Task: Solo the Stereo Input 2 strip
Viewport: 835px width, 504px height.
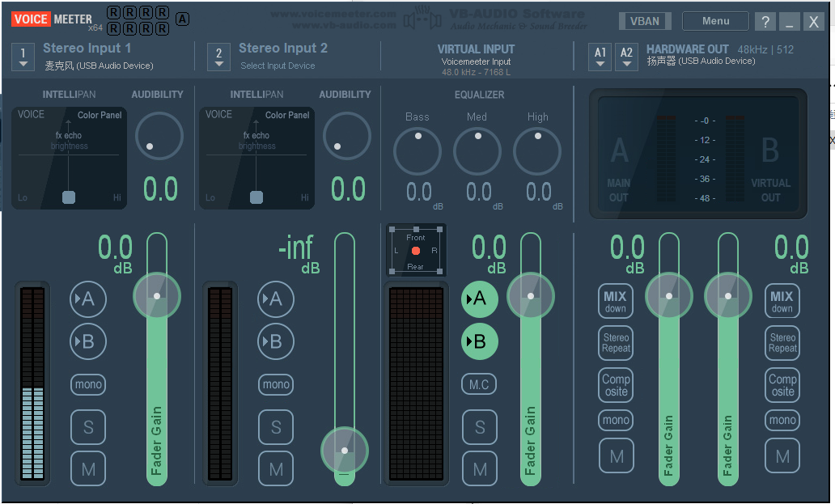Action: (276, 427)
